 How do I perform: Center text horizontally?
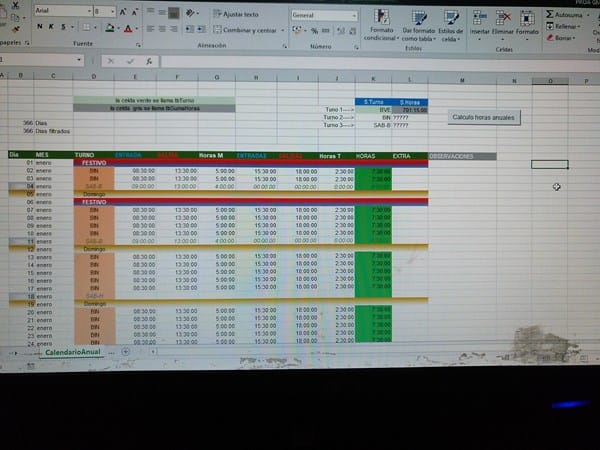[x=162, y=29]
